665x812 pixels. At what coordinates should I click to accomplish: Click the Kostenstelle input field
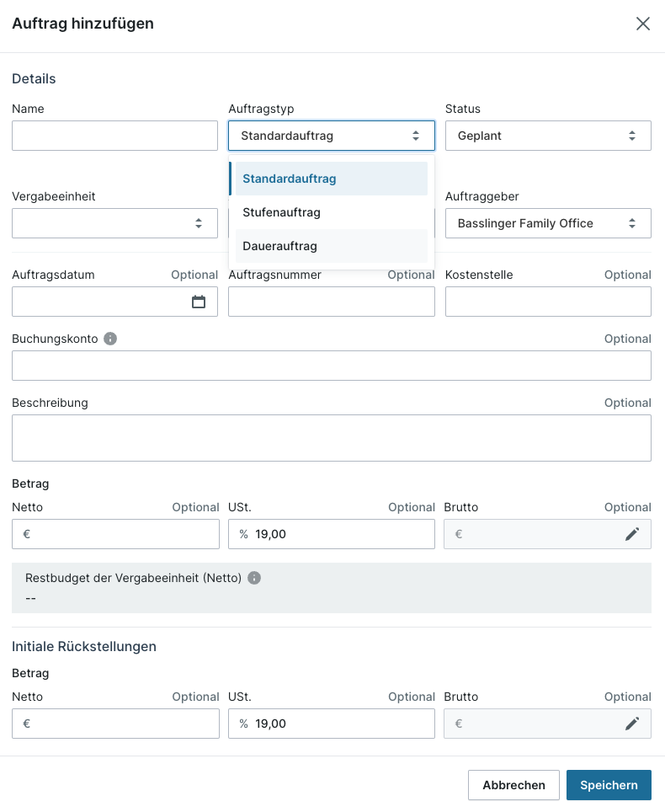(548, 302)
